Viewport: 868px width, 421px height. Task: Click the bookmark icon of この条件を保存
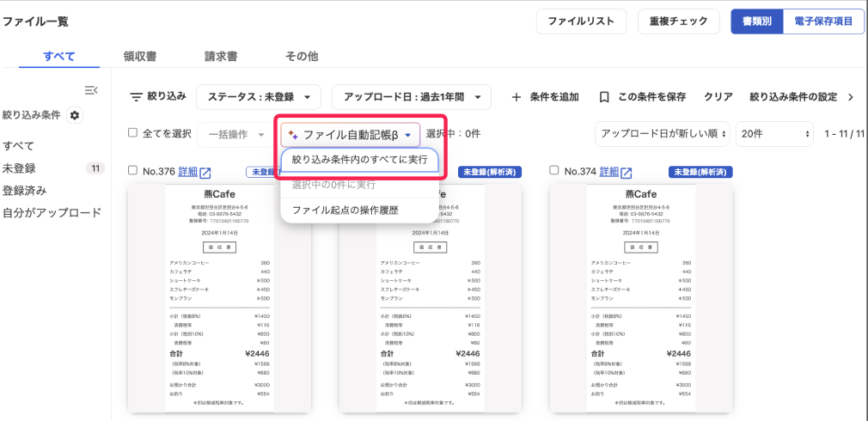click(604, 97)
